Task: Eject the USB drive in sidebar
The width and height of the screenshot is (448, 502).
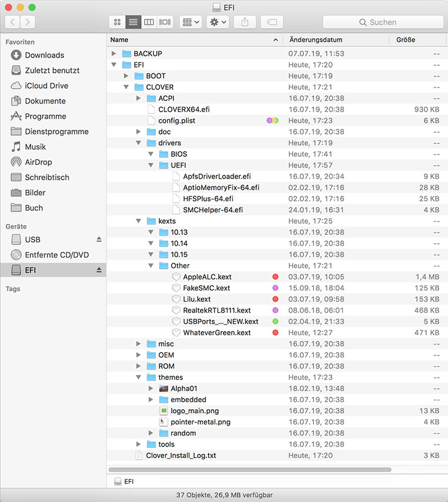Action: (x=99, y=240)
